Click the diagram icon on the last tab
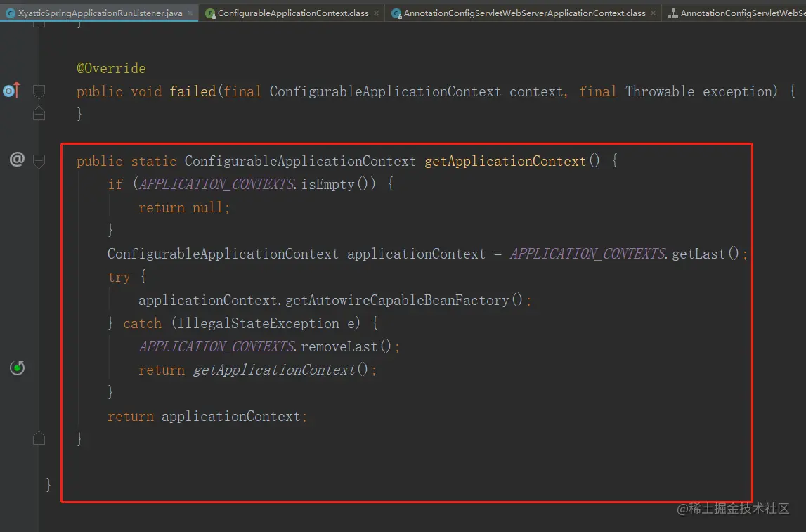The height and width of the screenshot is (532, 806). [x=672, y=13]
